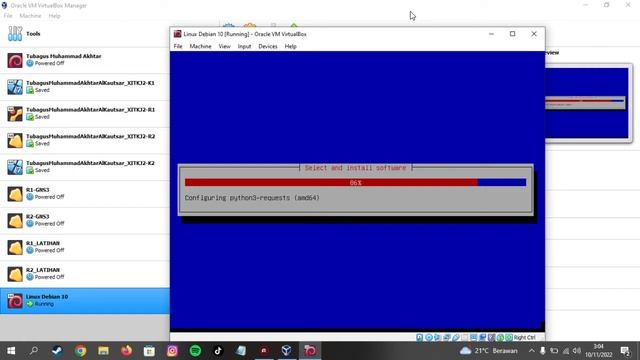Screen dimensions: 640x360
Task: Open the Help menu in VirtualBox Manager
Action: pyautogui.click(x=54, y=16)
